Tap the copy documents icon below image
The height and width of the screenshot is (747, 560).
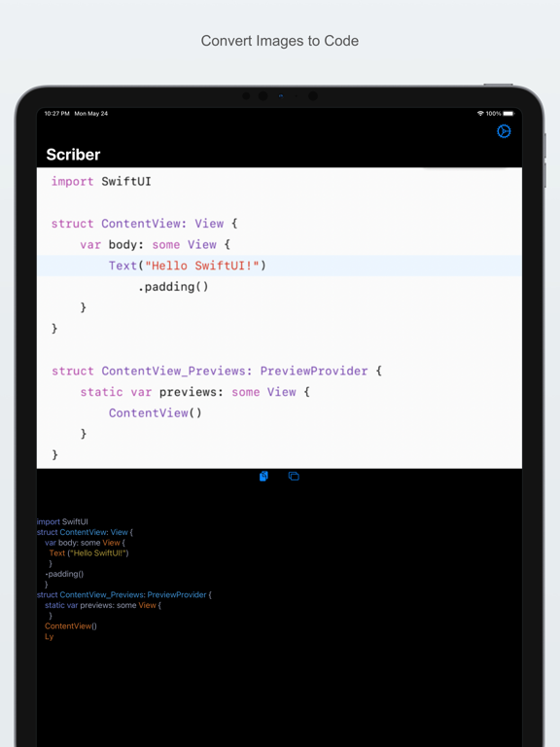263,476
